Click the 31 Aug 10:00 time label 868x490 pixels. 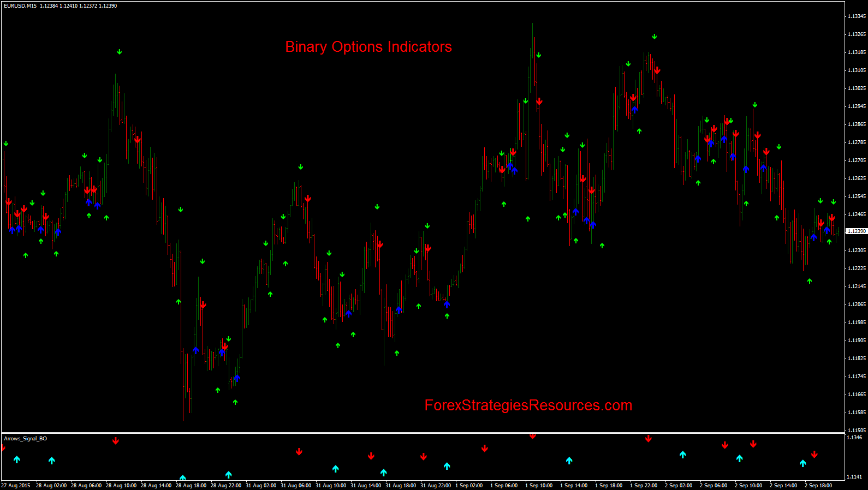[x=331, y=486]
